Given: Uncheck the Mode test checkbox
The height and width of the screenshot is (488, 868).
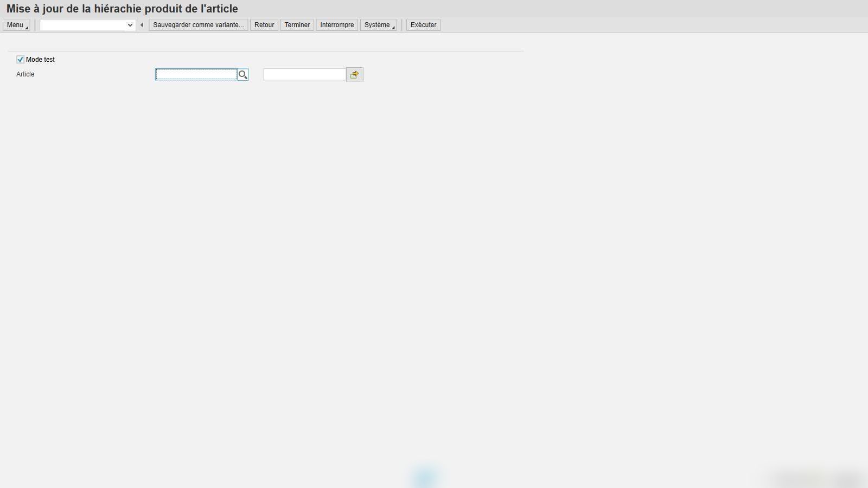Looking at the screenshot, I should tap(21, 60).
